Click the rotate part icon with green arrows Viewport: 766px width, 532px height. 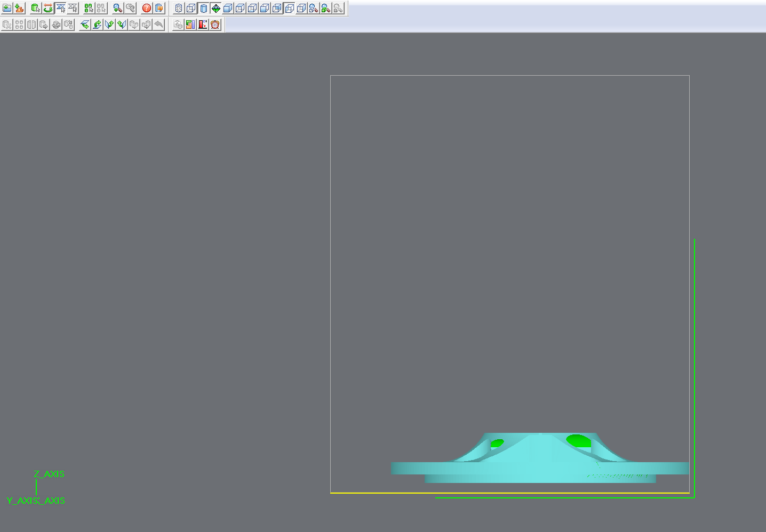pyautogui.click(x=48, y=8)
